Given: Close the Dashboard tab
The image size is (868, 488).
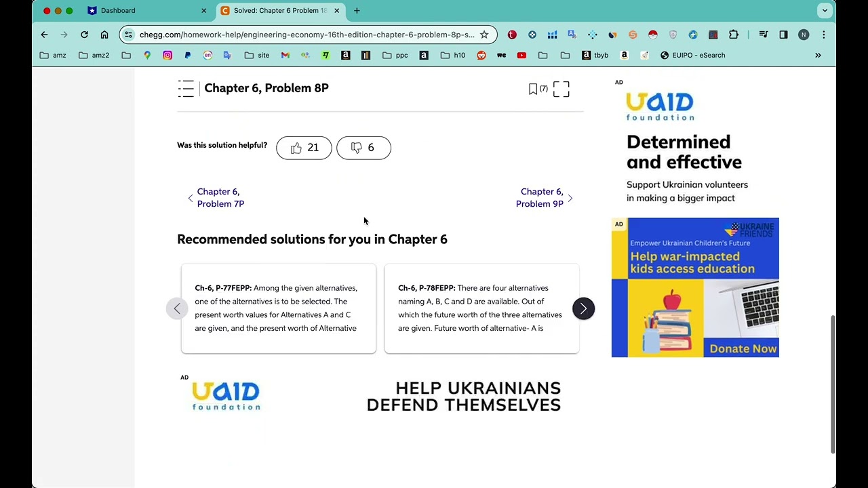Looking at the screenshot, I should click(203, 11).
